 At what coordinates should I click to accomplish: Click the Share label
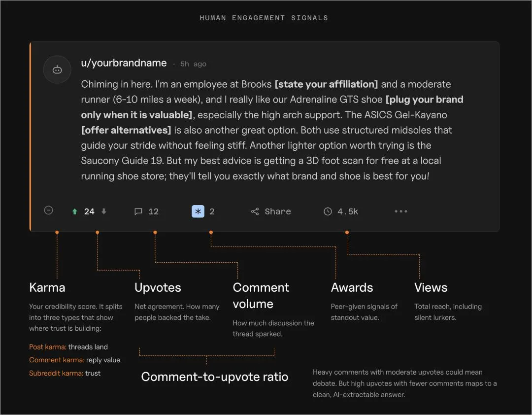coord(277,211)
